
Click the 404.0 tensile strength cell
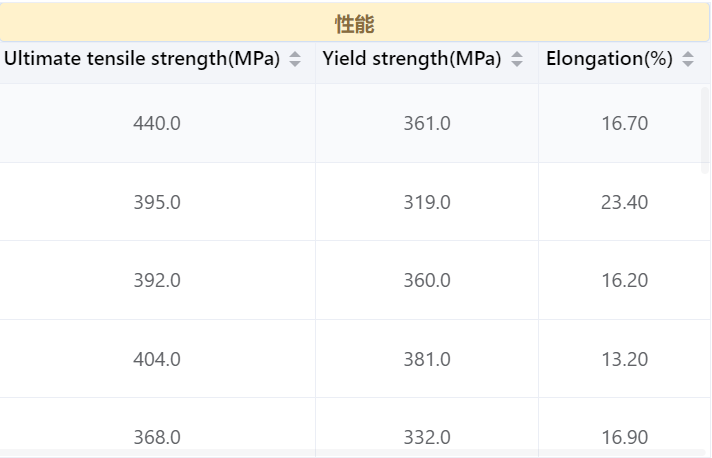(157, 359)
